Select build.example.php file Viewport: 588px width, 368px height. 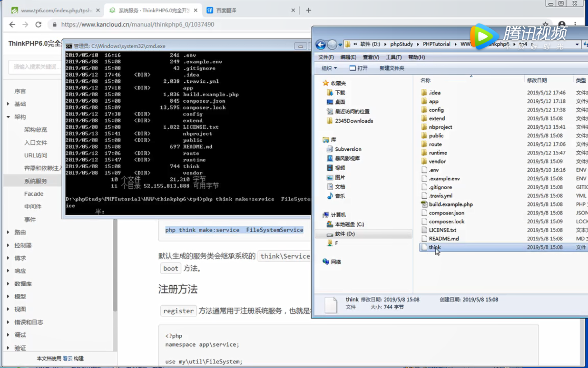(x=451, y=204)
